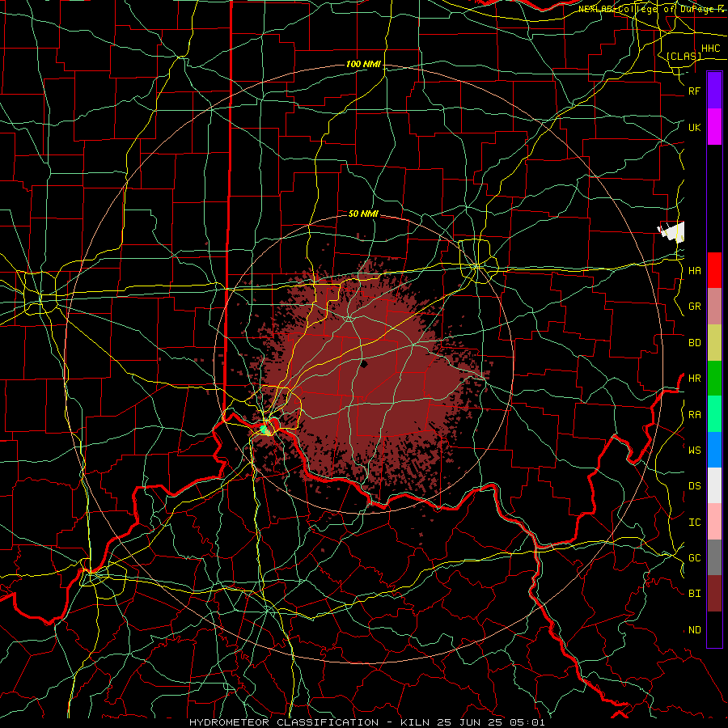Screen dimensions: 728x728
Task: Click the IC pink color swatch
Action: [x=714, y=522]
